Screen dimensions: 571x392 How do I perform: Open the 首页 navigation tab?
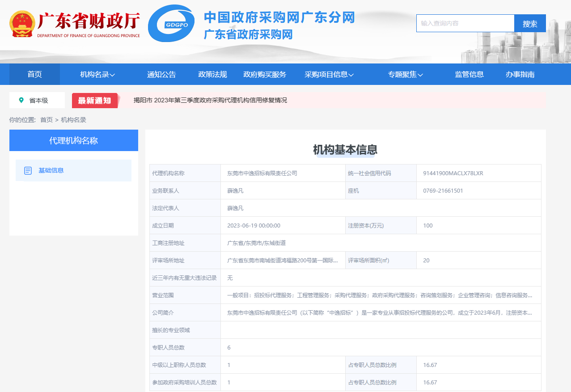(34, 75)
